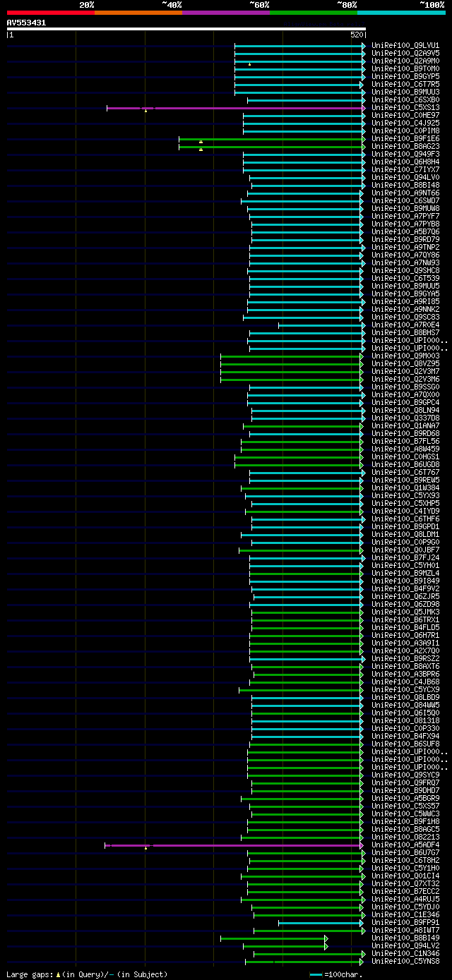Click the green alignment bar of B8AG23
Screen dimensions: 452x980
click(271, 147)
